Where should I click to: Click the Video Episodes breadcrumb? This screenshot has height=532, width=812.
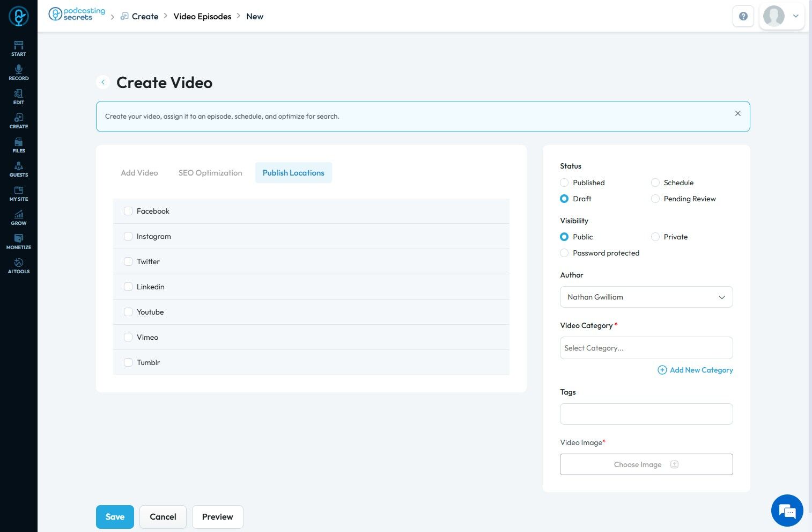[x=202, y=16]
